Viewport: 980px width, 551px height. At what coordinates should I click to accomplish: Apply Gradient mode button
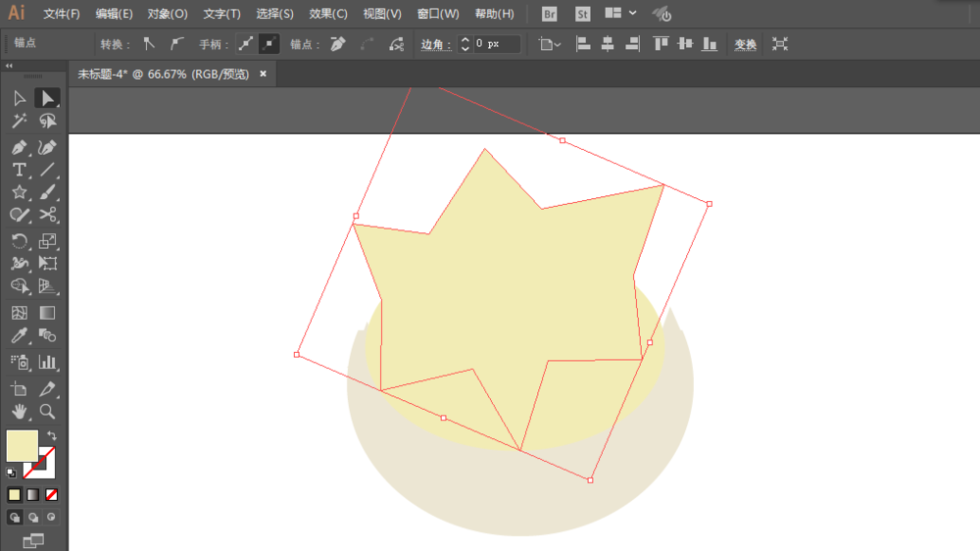[33, 495]
